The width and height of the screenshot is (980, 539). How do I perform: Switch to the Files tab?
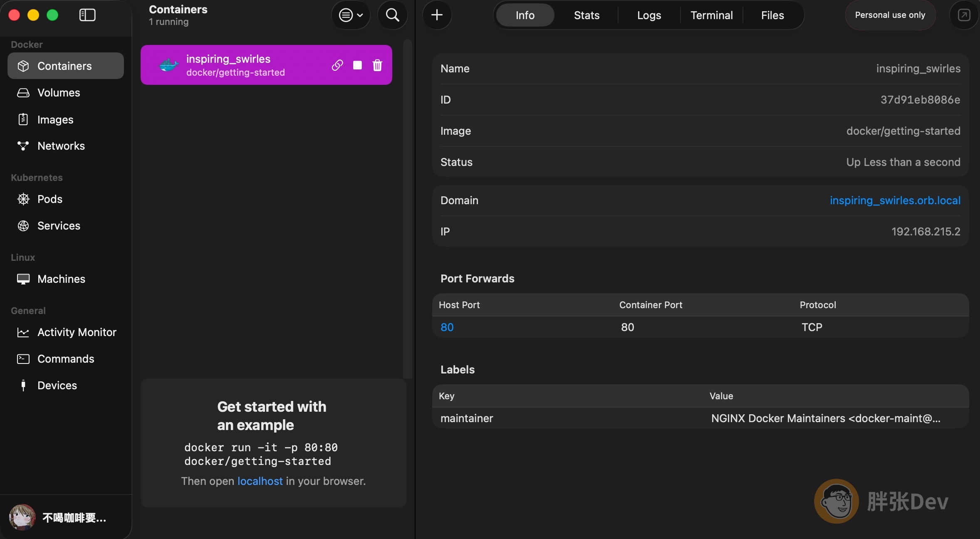pos(772,15)
